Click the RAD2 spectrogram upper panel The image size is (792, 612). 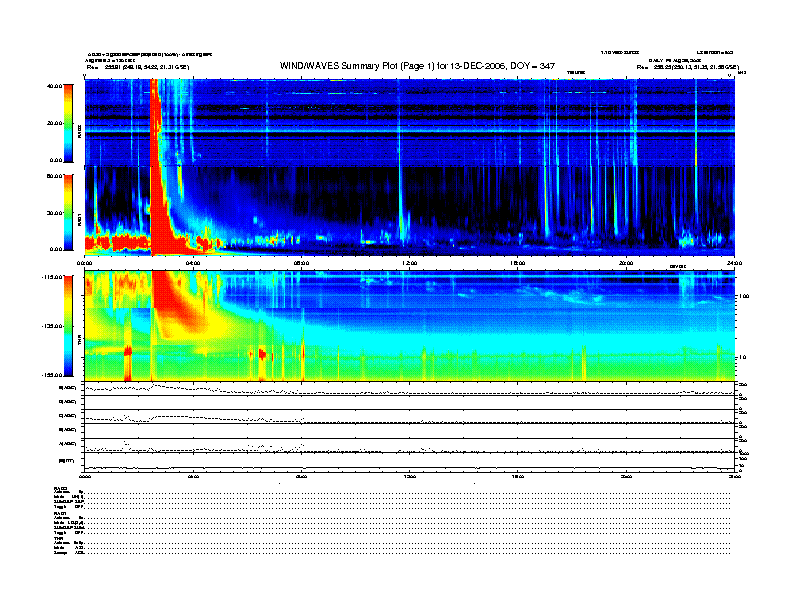coord(409,122)
